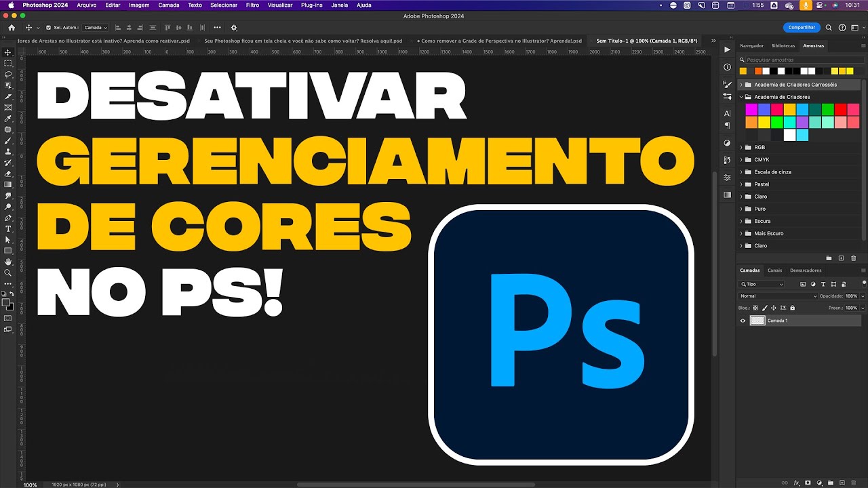Screen dimensions: 868x488
Task: Select the Eyedropper tool
Action: click(x=8, y=118)
